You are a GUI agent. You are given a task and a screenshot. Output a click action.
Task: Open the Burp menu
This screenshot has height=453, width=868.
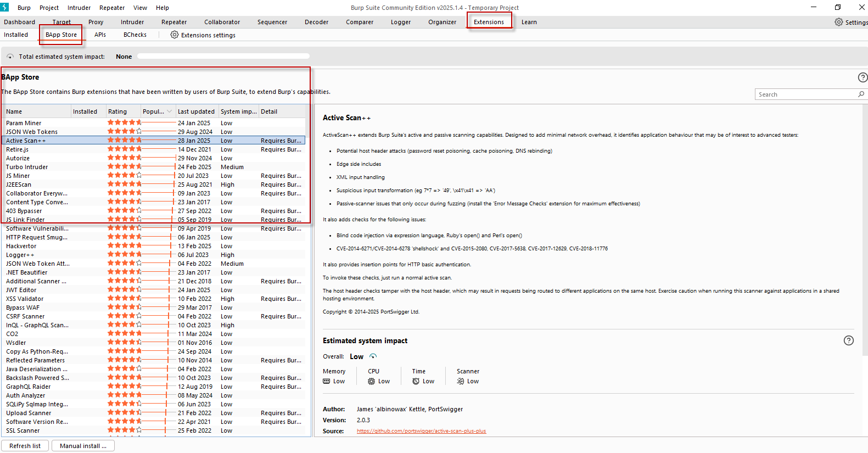24,8
